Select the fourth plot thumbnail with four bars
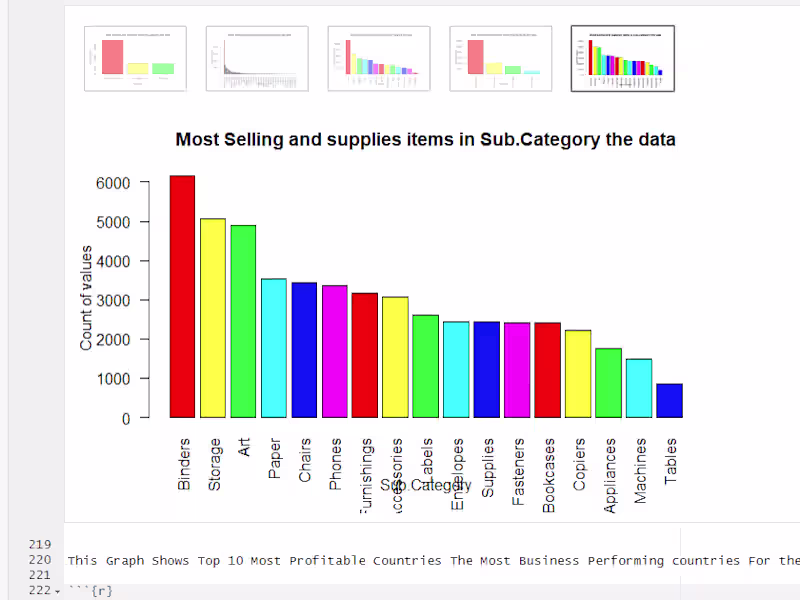 click(501, 59)
